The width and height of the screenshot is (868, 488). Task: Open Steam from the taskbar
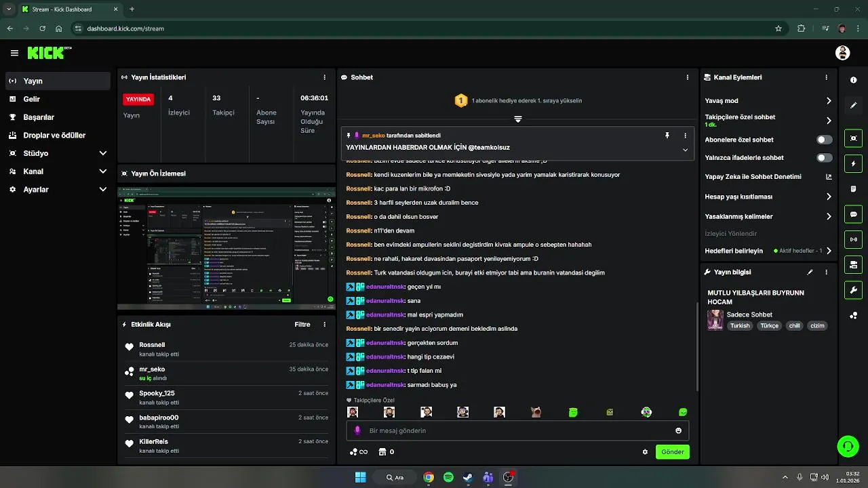click(x=468, y=477)
